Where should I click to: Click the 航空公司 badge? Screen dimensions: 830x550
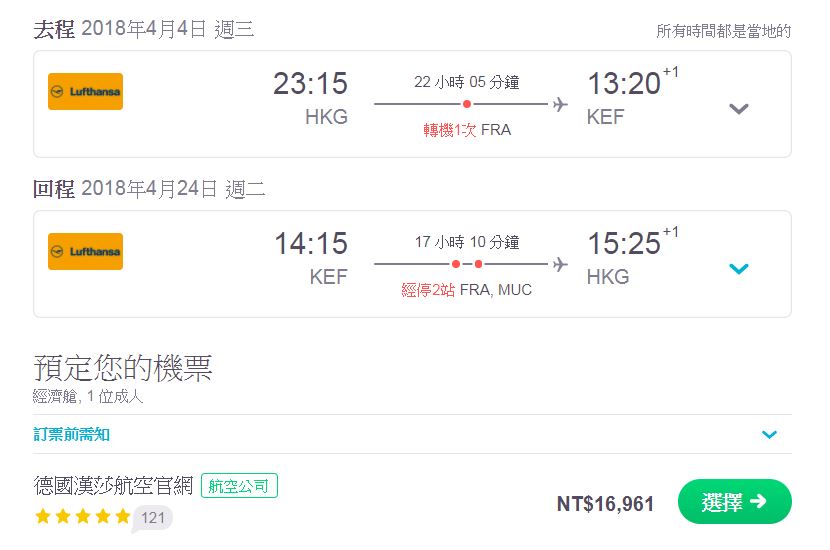(x=239, y=485)
